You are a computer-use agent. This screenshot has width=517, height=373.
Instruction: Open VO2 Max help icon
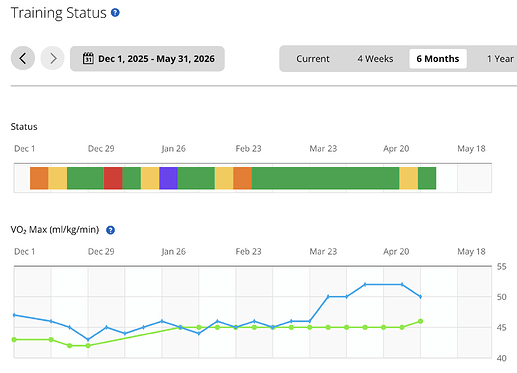pyautogui.click(x=110, y=230)
